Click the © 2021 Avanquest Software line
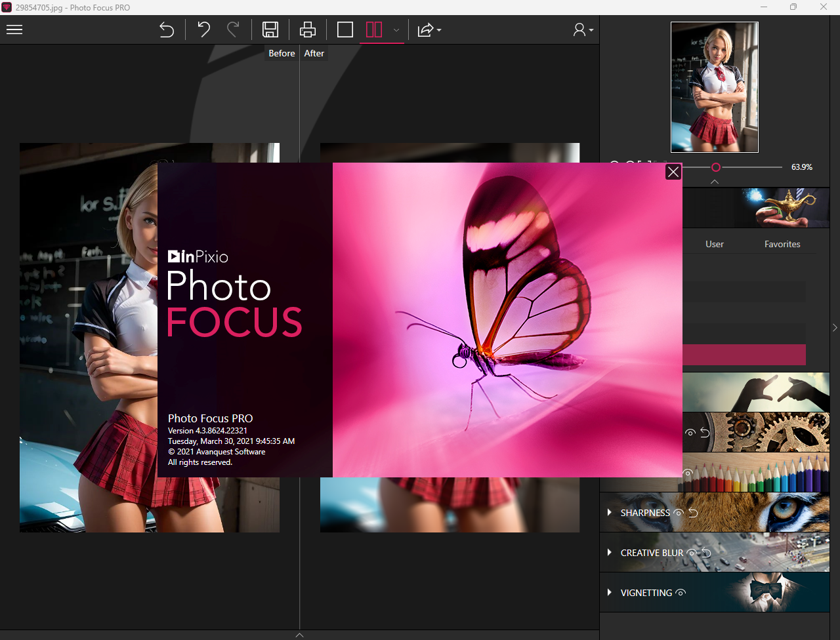This screenshot has width=840, height=640. pos(217,452)
